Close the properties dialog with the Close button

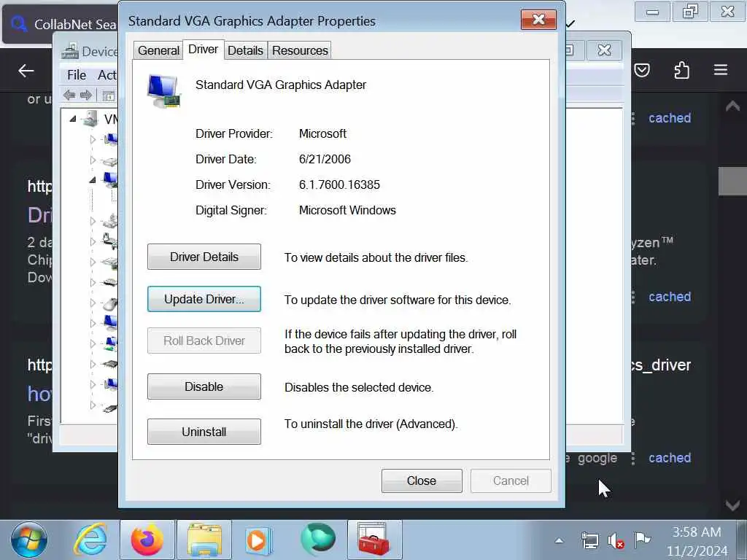click(x=422, y=481)
